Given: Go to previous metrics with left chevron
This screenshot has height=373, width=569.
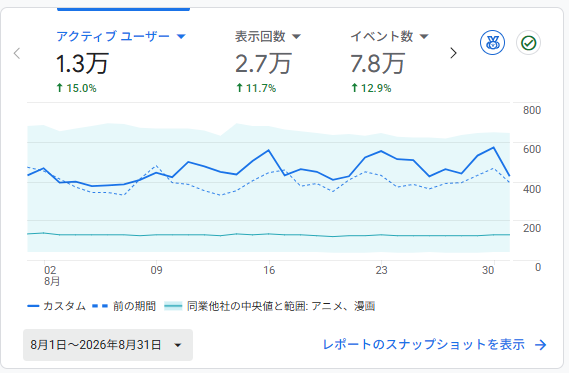Looking at the screenshot, I should point(17,53).
